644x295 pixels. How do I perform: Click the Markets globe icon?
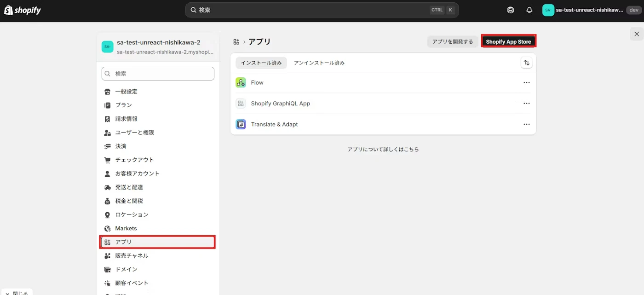(x=108, y=228)
